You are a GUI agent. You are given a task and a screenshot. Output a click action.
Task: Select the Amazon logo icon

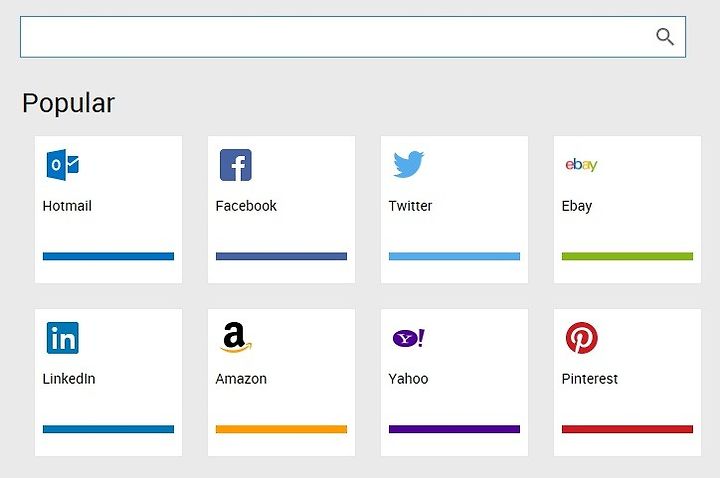(x=236, y=337)
